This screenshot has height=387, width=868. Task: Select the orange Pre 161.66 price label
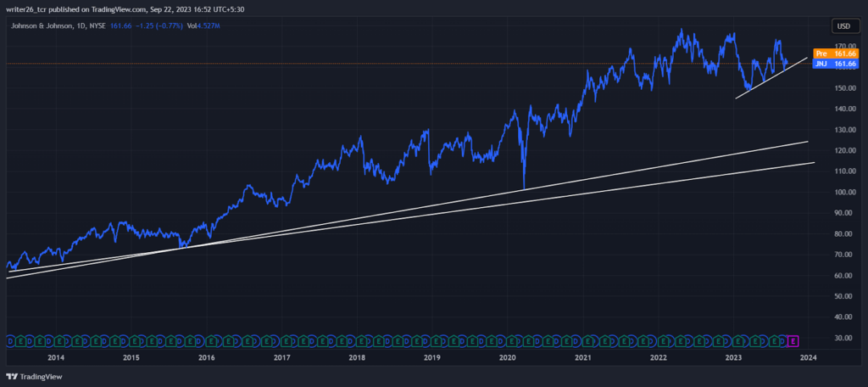click(x=835, y=53)
